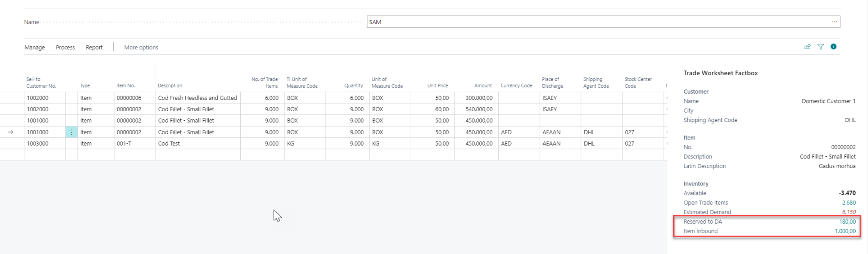The image size is (868, 254).
Task: Click the row selector arrow for customer 1001000
Action: [11, 132]
